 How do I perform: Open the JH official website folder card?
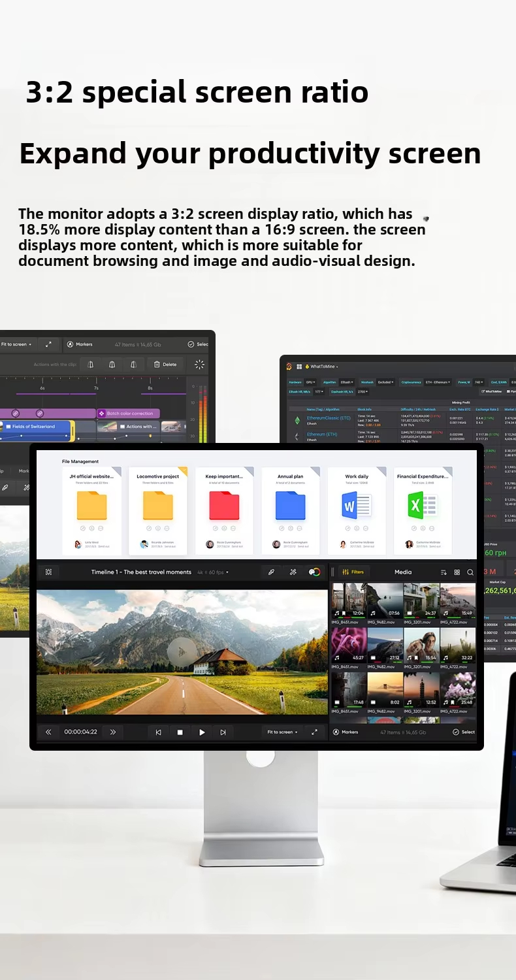pos(91,511)
